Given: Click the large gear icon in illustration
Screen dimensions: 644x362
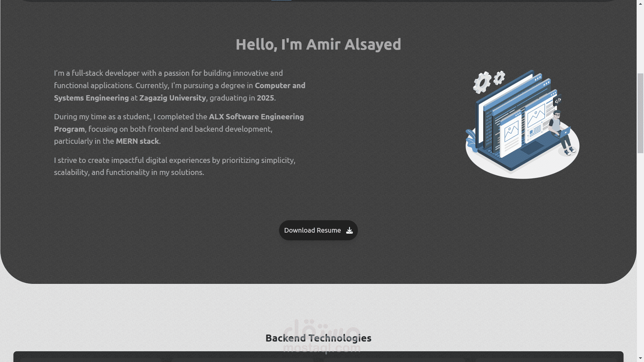Looking at the screenshot, I should click(482, 82).
